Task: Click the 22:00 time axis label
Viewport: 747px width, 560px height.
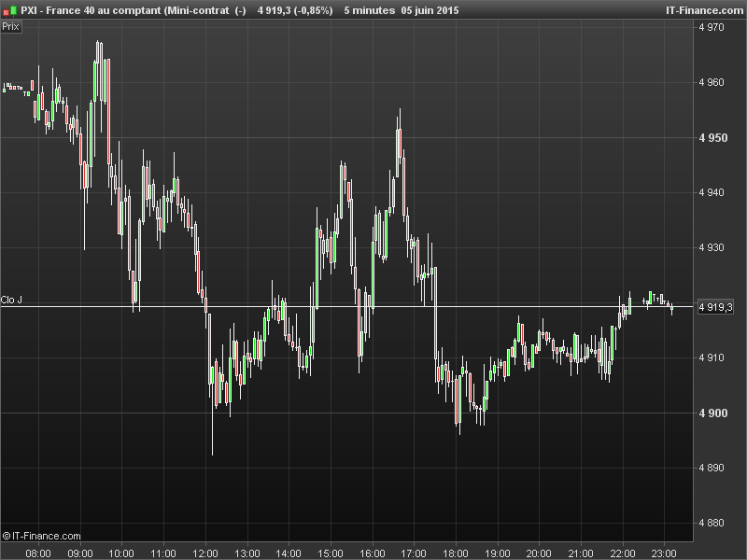Action: tap(623, 553)
